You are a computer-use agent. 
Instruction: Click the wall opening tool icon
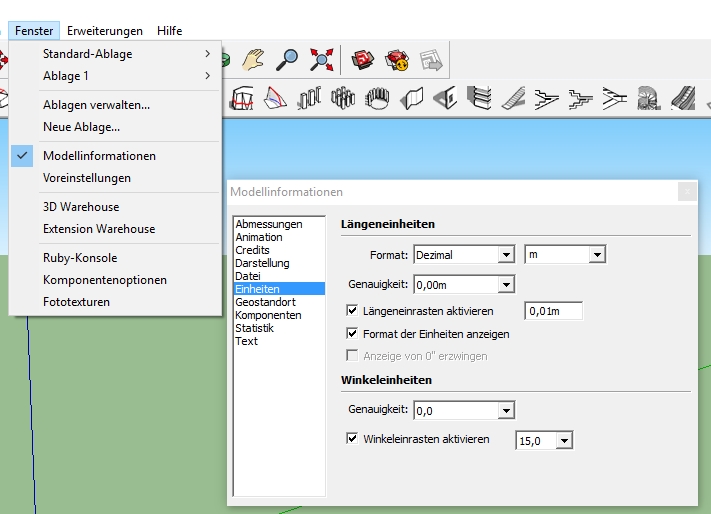pyautogui.click(x=445, y=98)
